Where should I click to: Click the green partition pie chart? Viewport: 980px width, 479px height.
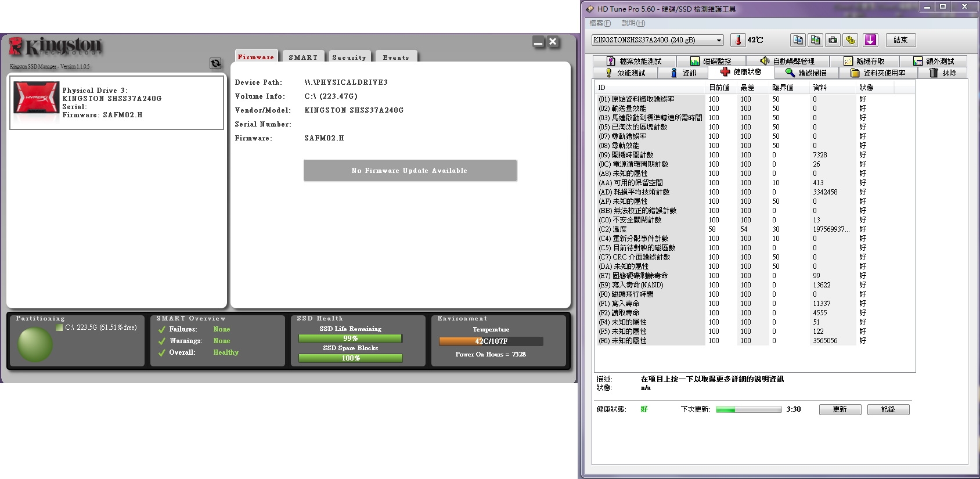35,344
